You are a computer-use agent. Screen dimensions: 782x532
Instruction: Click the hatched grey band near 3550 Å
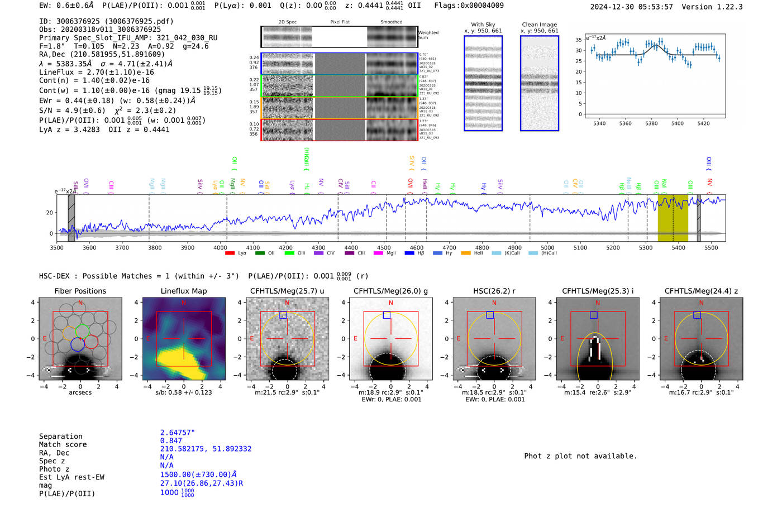[71, 218]
